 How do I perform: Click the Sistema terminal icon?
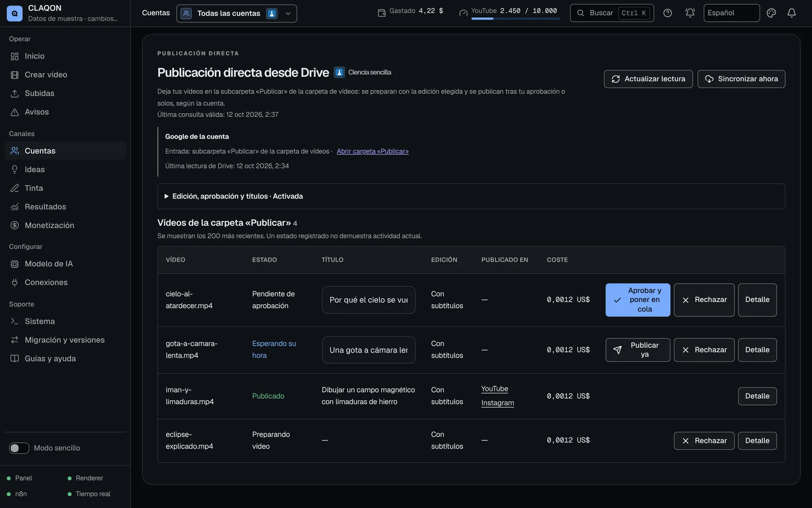pos(15,322)
